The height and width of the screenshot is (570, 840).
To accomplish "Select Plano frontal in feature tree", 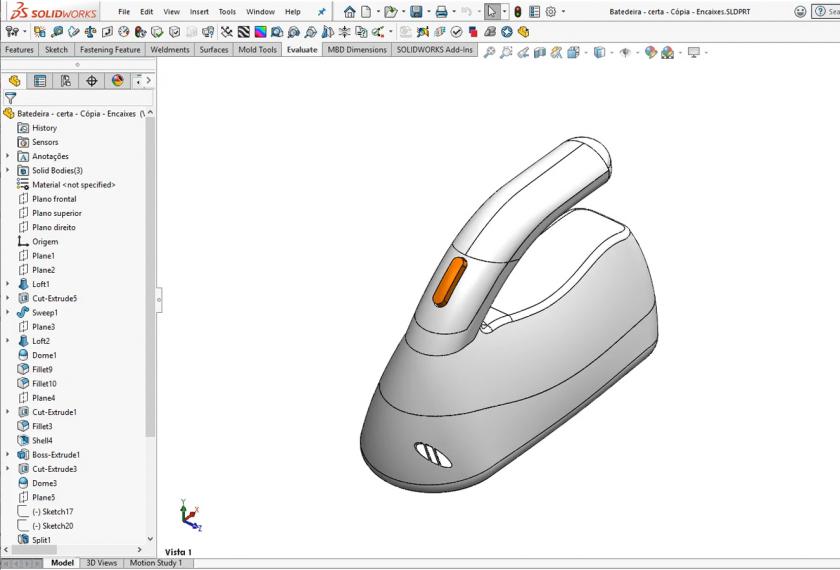I will point(54,199).
